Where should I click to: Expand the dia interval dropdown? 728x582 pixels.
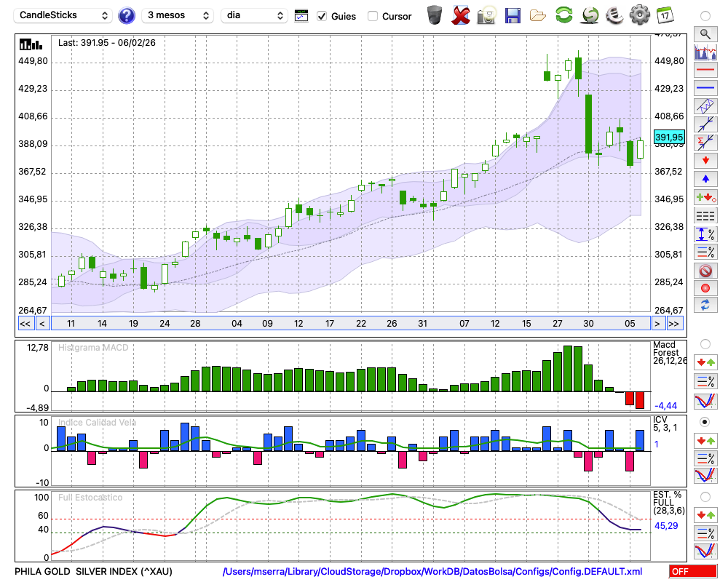click(254, 15)
